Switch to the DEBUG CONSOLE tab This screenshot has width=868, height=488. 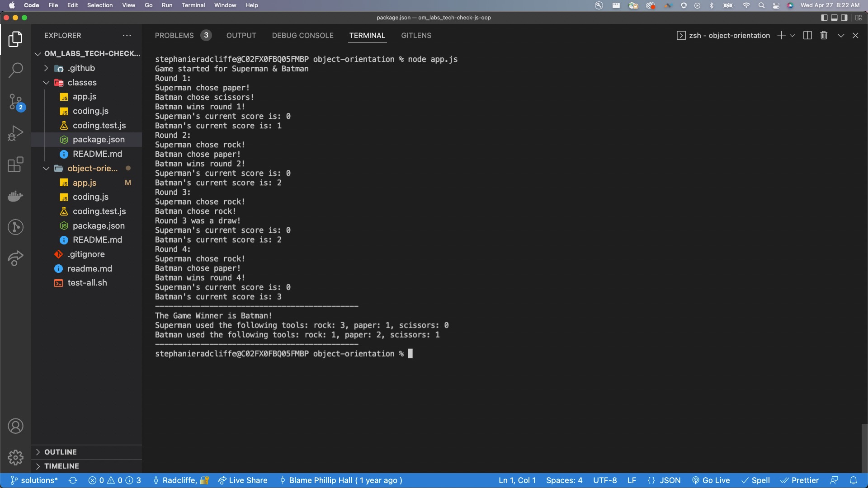coord(302,35)
